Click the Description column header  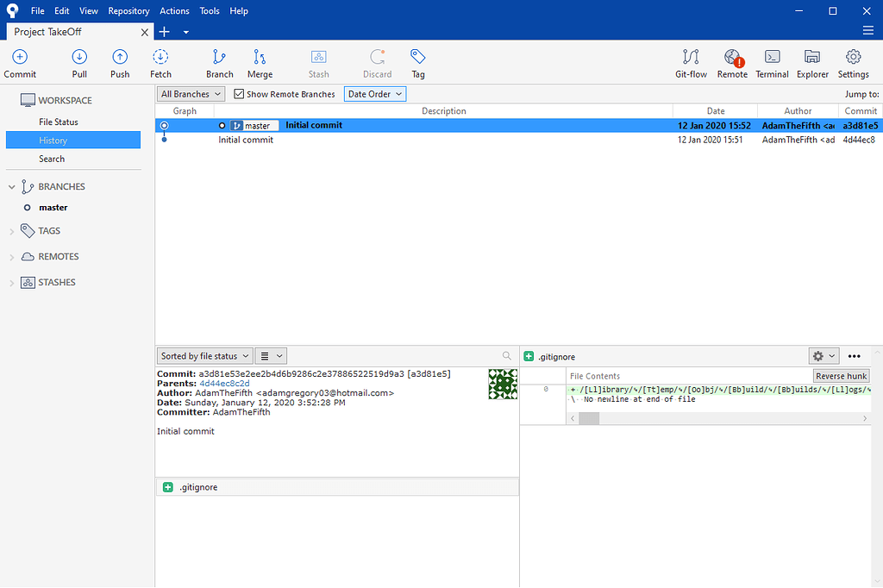coord(444,111)
